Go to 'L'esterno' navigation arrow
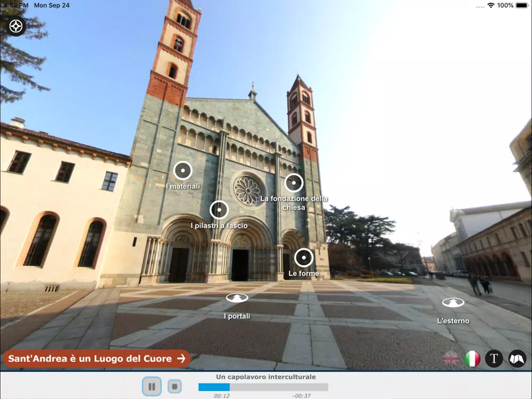 coord(453,302)
